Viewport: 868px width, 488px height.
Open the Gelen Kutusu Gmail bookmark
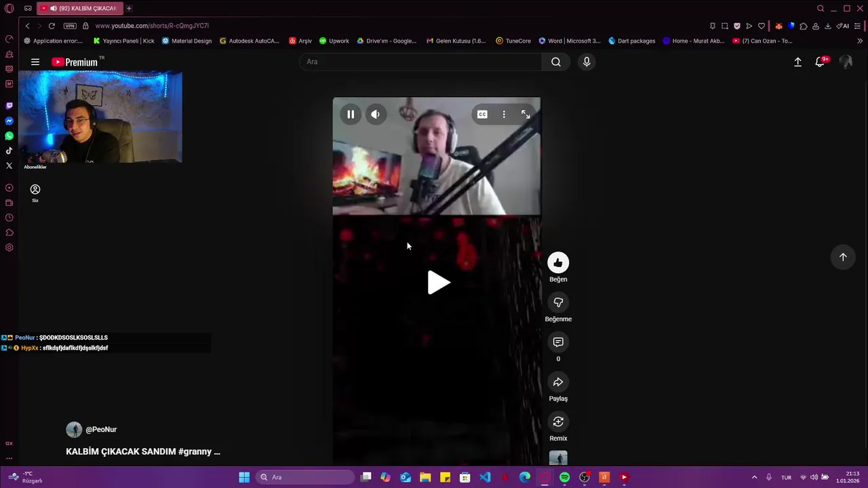point(456,41)
